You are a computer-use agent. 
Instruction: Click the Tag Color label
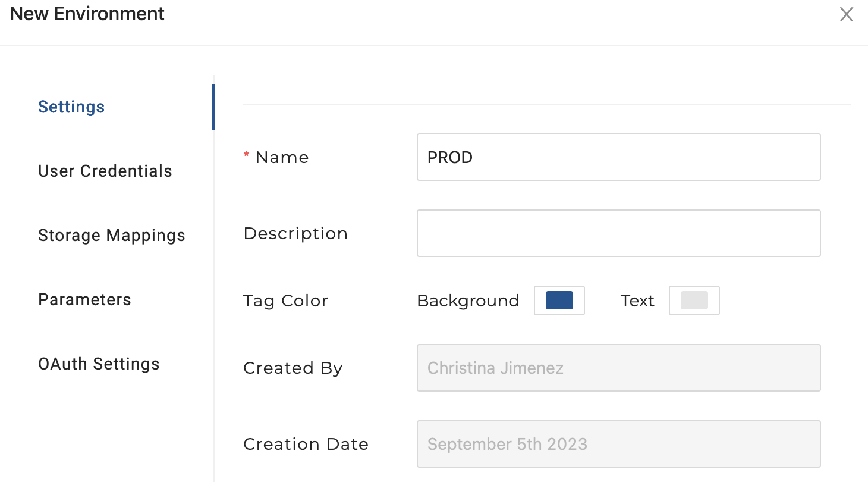pos(285,301)
